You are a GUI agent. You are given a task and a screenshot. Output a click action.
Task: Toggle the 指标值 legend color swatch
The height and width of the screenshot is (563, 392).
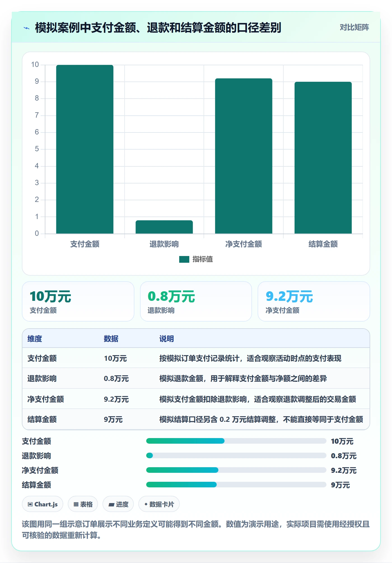coord(184,259)
